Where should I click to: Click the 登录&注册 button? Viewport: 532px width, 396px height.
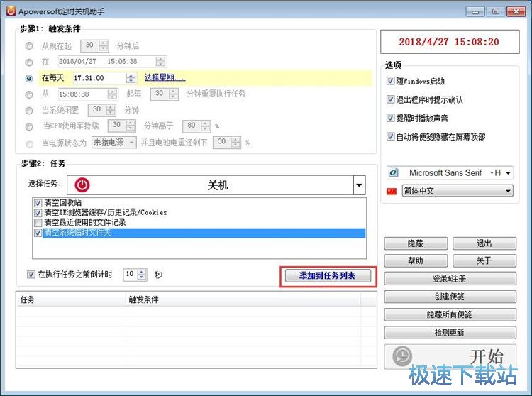[450, 279]
